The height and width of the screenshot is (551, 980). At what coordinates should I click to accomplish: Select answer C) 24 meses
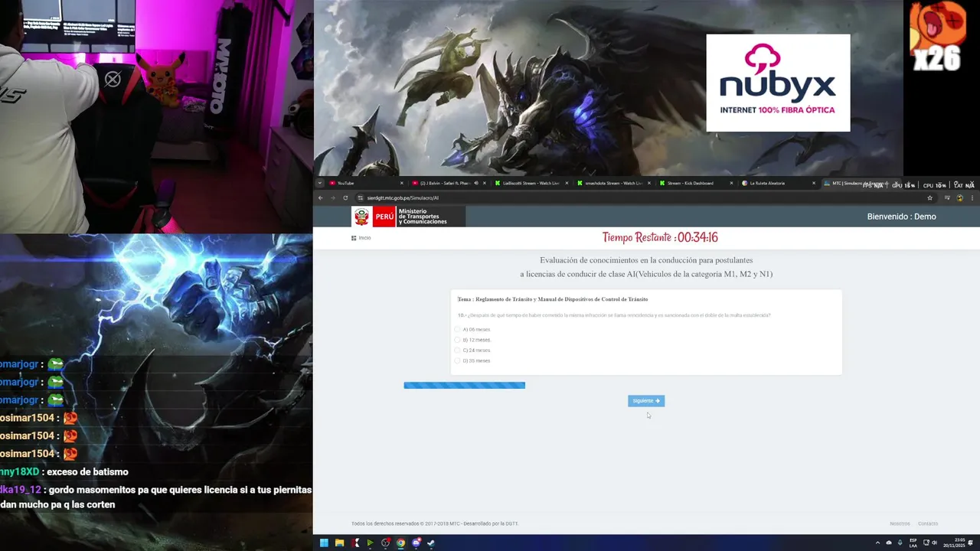pos(472,350)
